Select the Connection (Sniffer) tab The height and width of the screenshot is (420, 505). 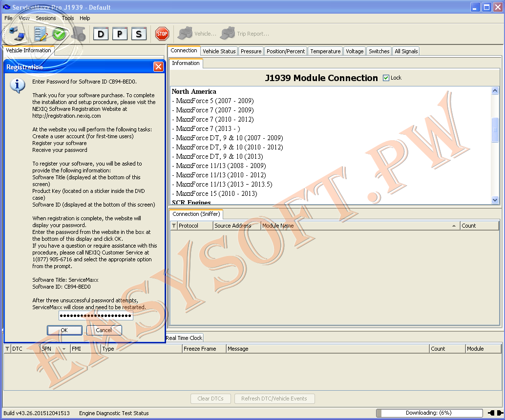tap(196, 214)
